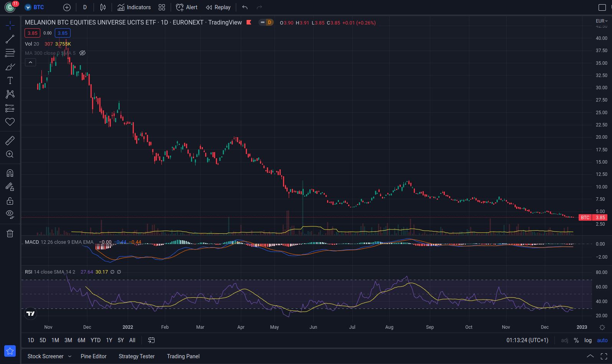Open the indicator templates grid
Viewport: 612px width, 364px height.
pyautogui.click(x=162, y=7)
